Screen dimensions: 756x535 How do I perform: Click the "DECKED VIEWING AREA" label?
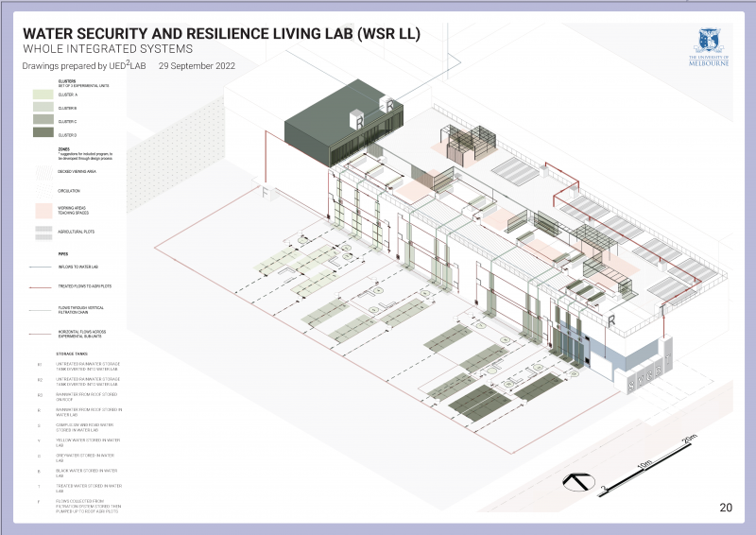click(77, 171)
